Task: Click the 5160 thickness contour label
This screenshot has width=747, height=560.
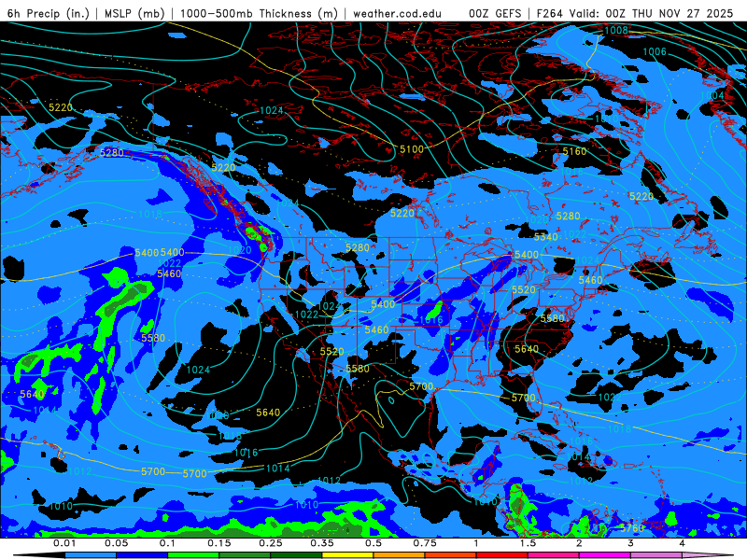Action: pyautogui.click(x=574, y=151)
